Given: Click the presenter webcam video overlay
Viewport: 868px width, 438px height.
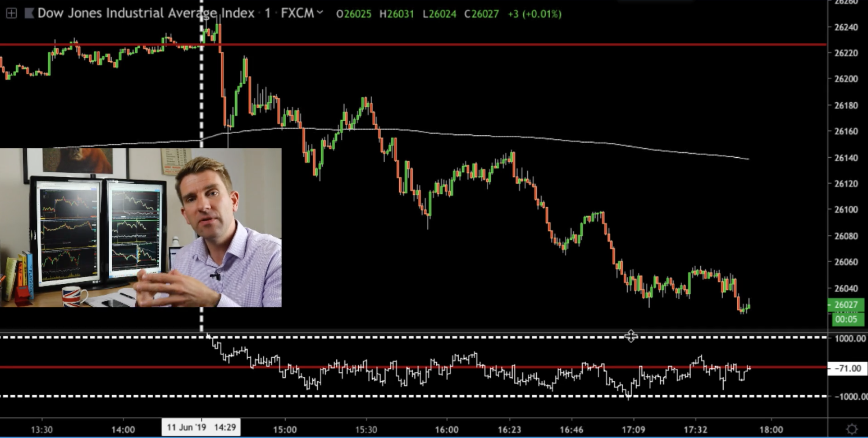Looking at the screenshot, I should tap(141, 227).
